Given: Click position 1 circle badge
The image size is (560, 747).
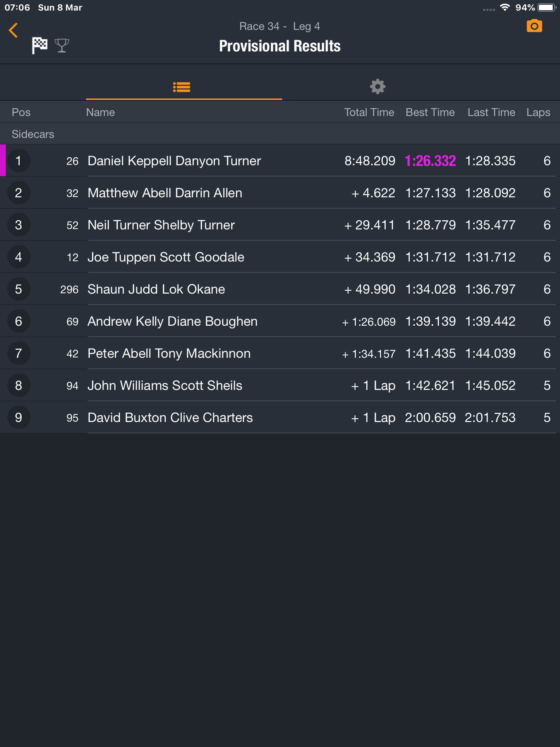Looking at the screenshot, I should click(x=19, y=161).
